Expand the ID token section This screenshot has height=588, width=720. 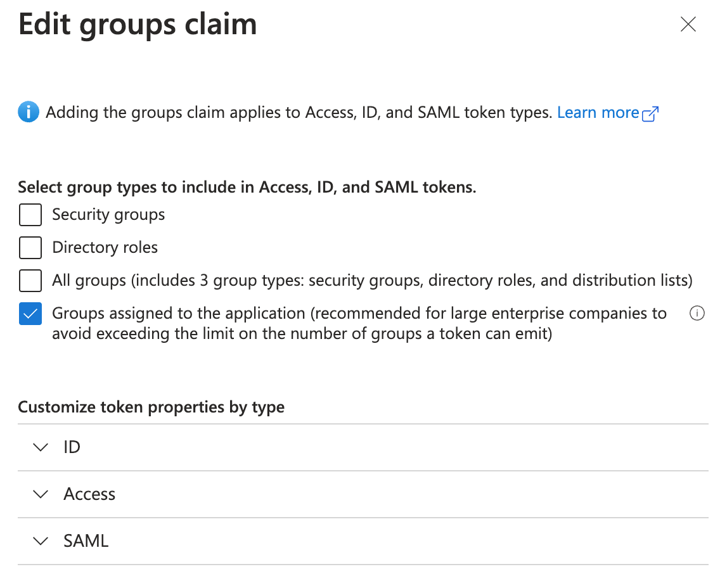pos(72,447)
